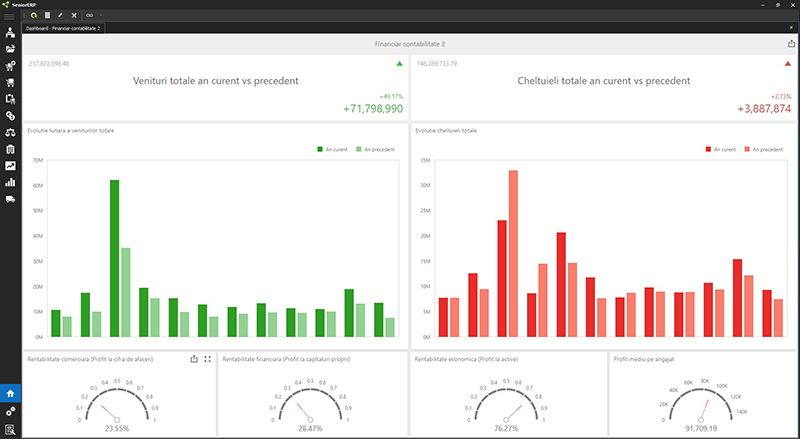Select the 'Dashboard - Financiar contabilitate 2' tab

coord(61,29)
